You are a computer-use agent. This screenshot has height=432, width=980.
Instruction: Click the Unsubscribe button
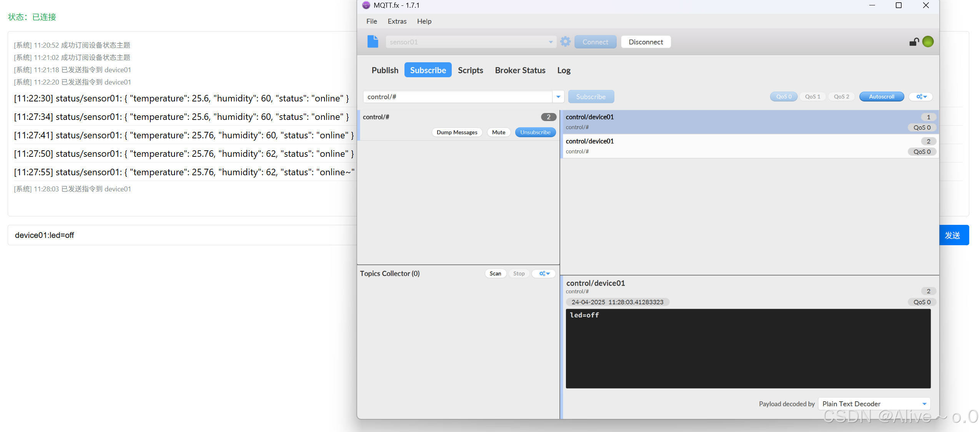535,132
